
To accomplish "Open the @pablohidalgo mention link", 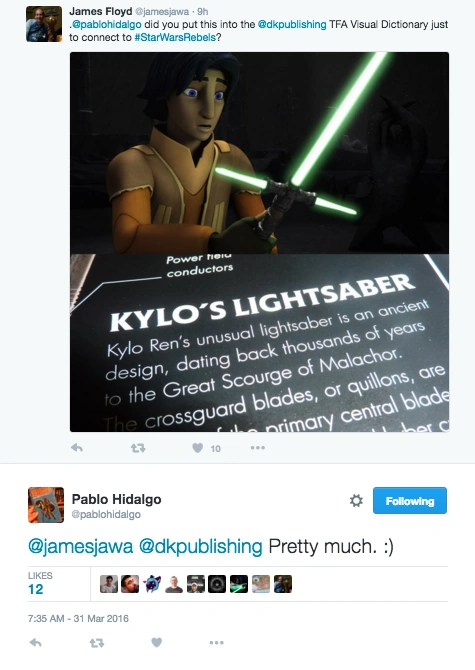I will (106, 25).
